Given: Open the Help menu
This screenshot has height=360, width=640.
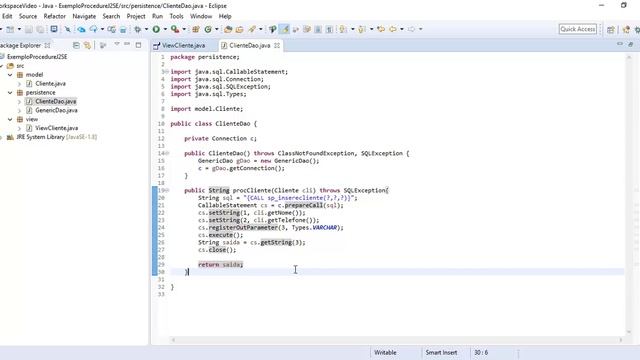Looking at the screenshot, I should (x=225, y=16).
